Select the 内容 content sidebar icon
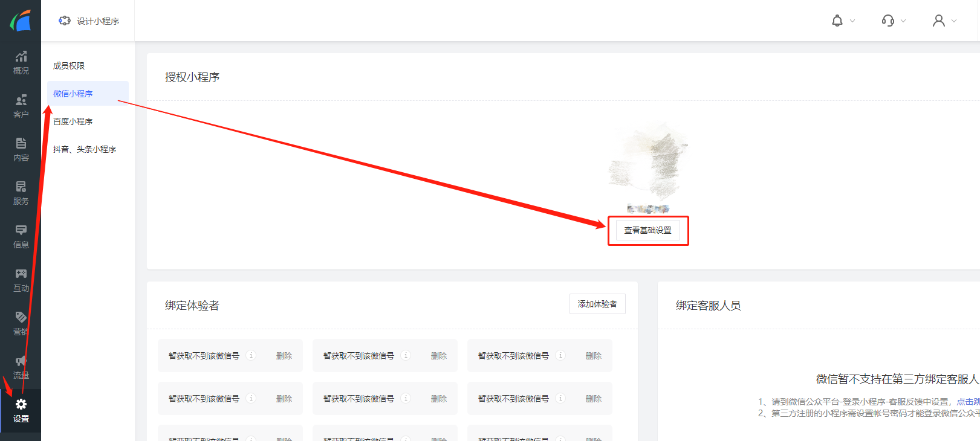Viewport: 980px width, 441px height. (x=21, y=150)
